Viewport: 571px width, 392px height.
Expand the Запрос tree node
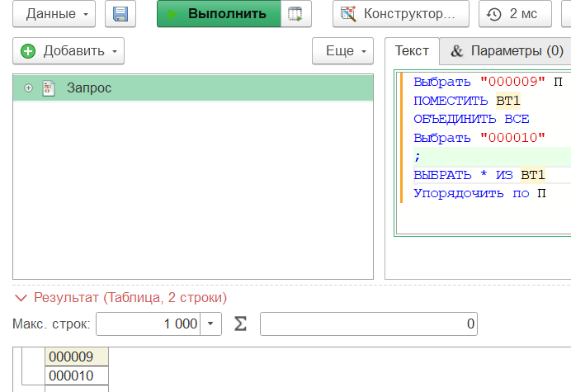[28, 88]
